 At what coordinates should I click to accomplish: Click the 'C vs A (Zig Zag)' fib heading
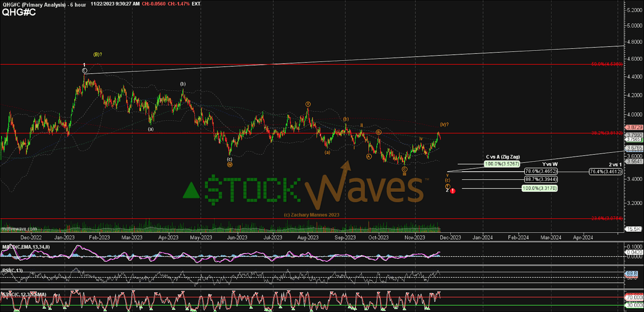tap(503, 157)
